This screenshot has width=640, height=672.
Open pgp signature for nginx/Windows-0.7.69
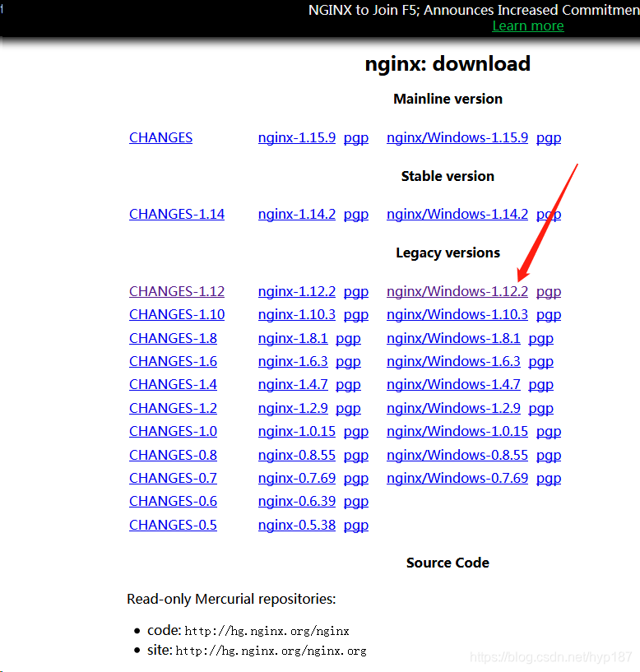tap(548, 479)
